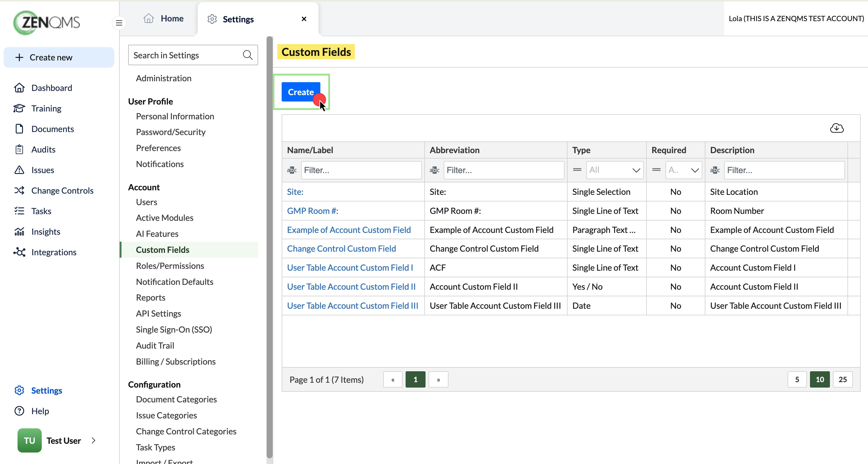Click the Description filter input

(785, 170)
